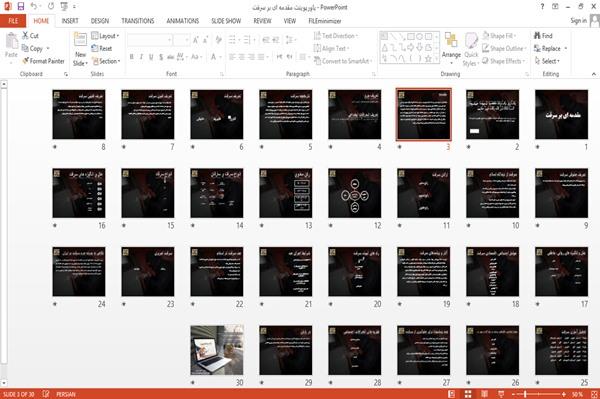Clear all formatting
Viewport: 600px width, 399px height.
(218, 40)
